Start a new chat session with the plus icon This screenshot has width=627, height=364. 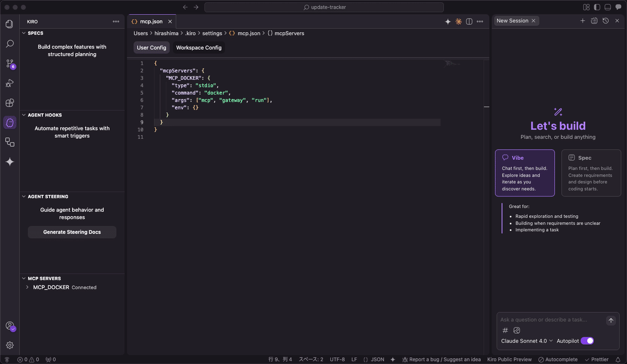pos(582,20)
